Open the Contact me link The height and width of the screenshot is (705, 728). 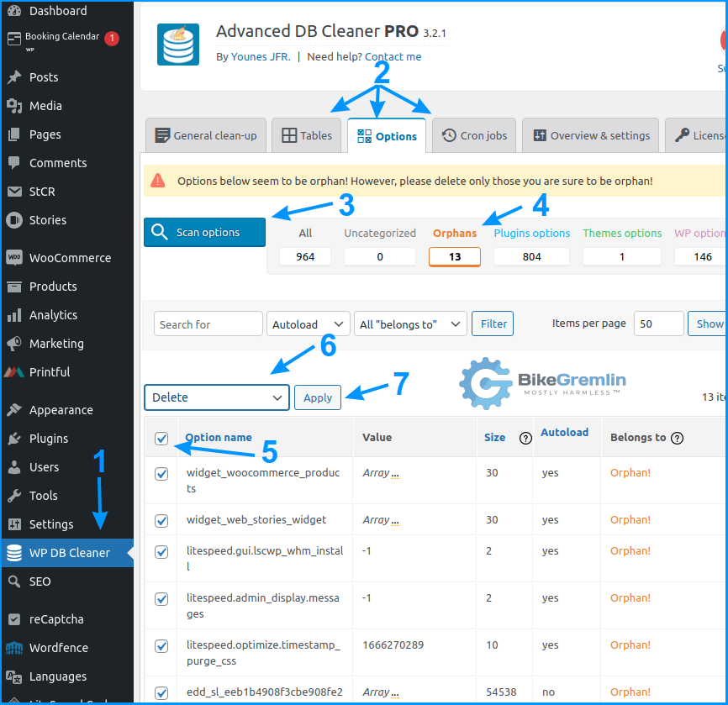tap(393, 56)
